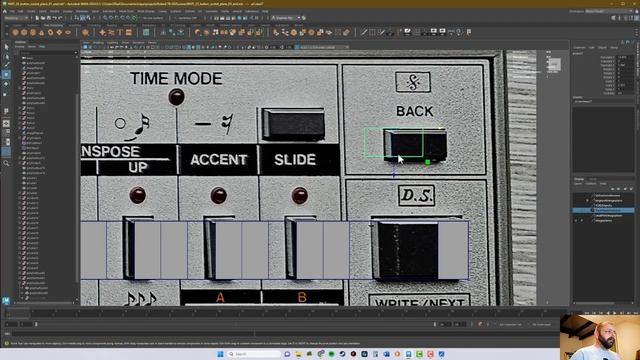Open the viewport Lighting menu
The image size is (640, 360).
pyautogui.click(x=113, y=42)
